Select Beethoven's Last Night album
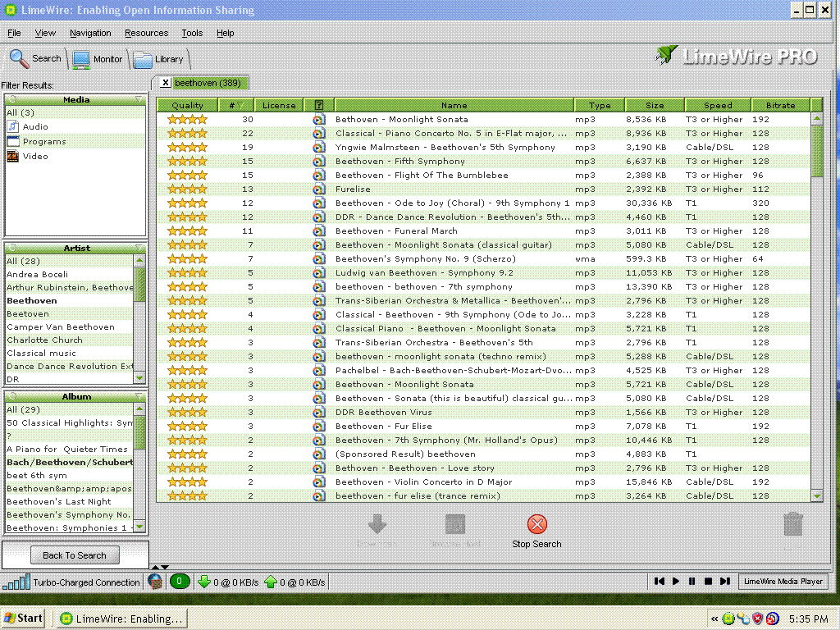 click(x=69, y=501)
